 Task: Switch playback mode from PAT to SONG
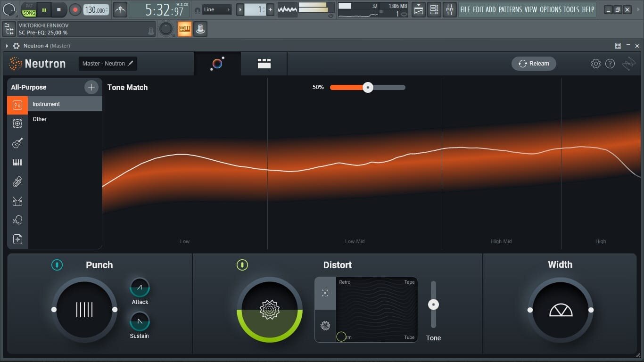[29, 10]
